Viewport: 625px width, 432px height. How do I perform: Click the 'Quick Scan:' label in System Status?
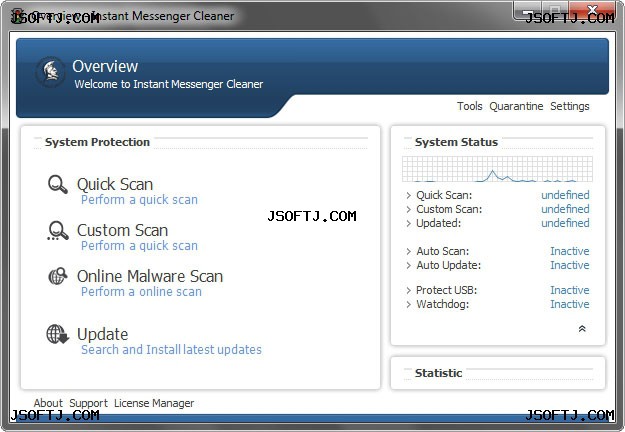tap(444, 195)
